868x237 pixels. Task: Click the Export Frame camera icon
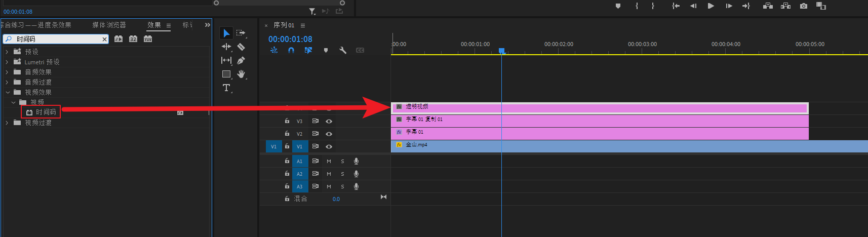tap(804, 6)
